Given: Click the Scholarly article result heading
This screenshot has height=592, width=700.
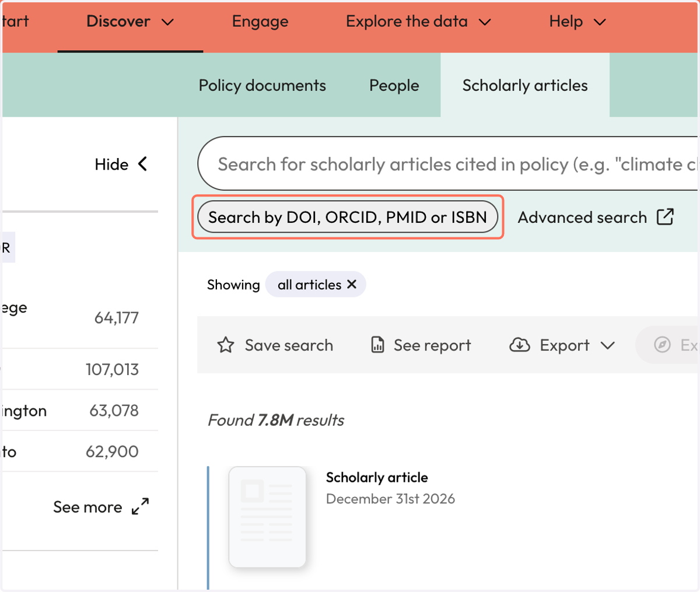Looking at the screenshot, I should click(x=377, y=477).
